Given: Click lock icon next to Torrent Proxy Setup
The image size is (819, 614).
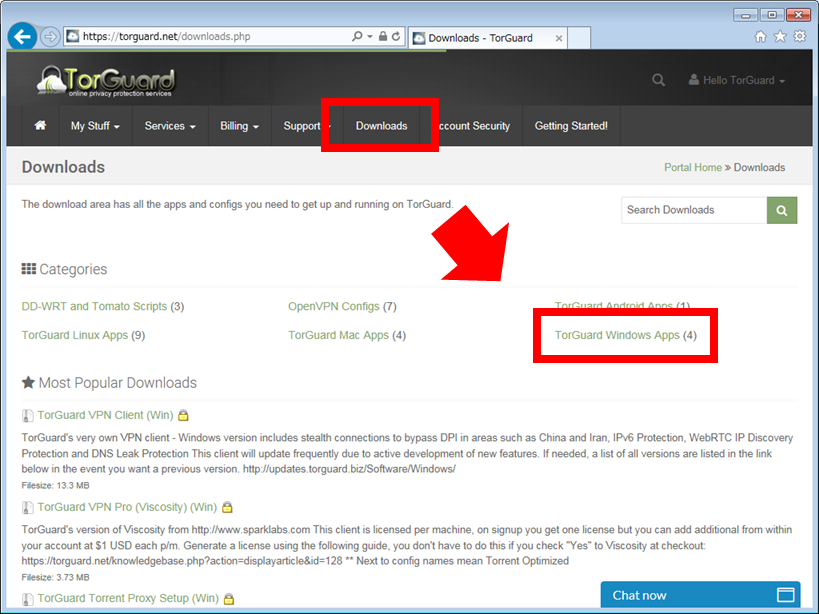Looking at the screenshot, I should pos(229,599).
